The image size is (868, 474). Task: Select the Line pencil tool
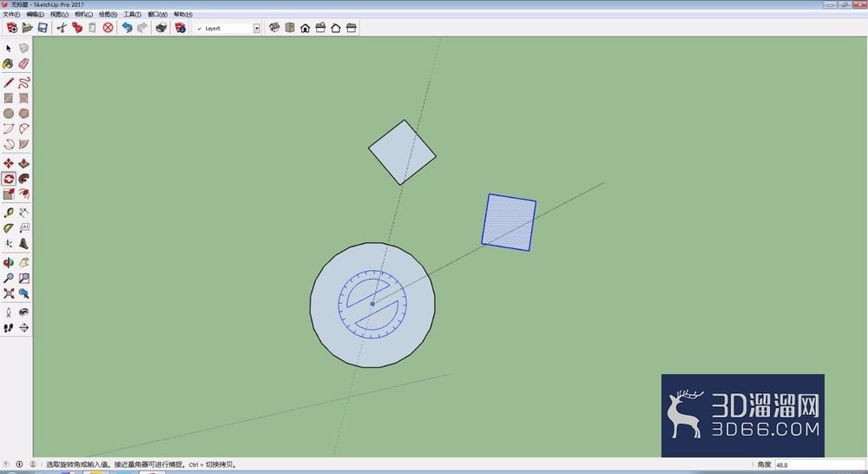coord(9,83)
